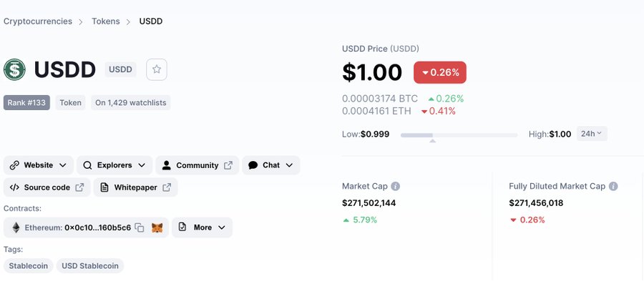644x294 pixels.
Task: Click the Ethereum diamond logo in contracts
Action: [16, 227]
